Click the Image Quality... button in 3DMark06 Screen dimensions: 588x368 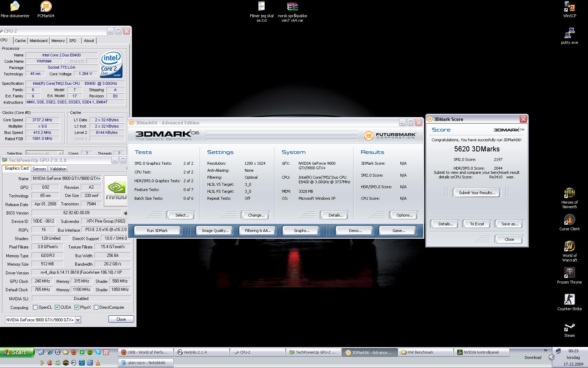215,231
